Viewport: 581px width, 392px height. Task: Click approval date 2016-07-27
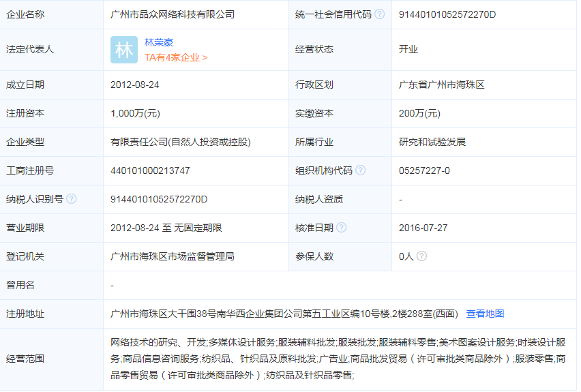click(423, 228)
